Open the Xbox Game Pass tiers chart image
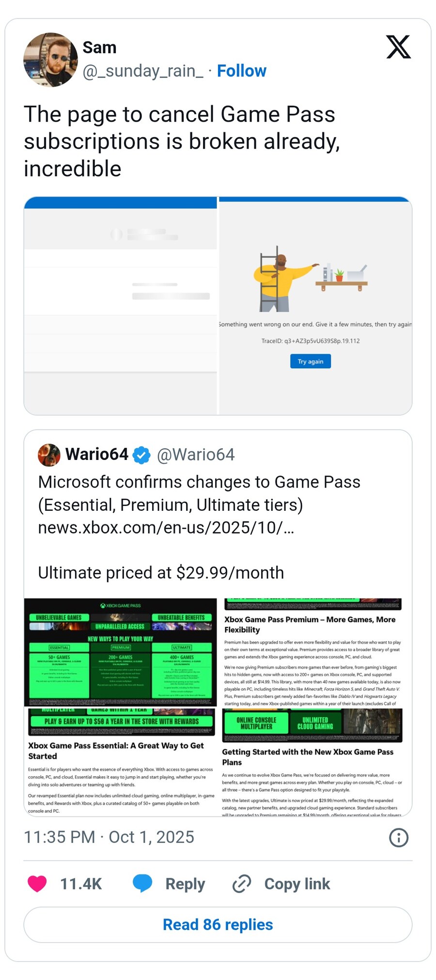 coord(120,652)
